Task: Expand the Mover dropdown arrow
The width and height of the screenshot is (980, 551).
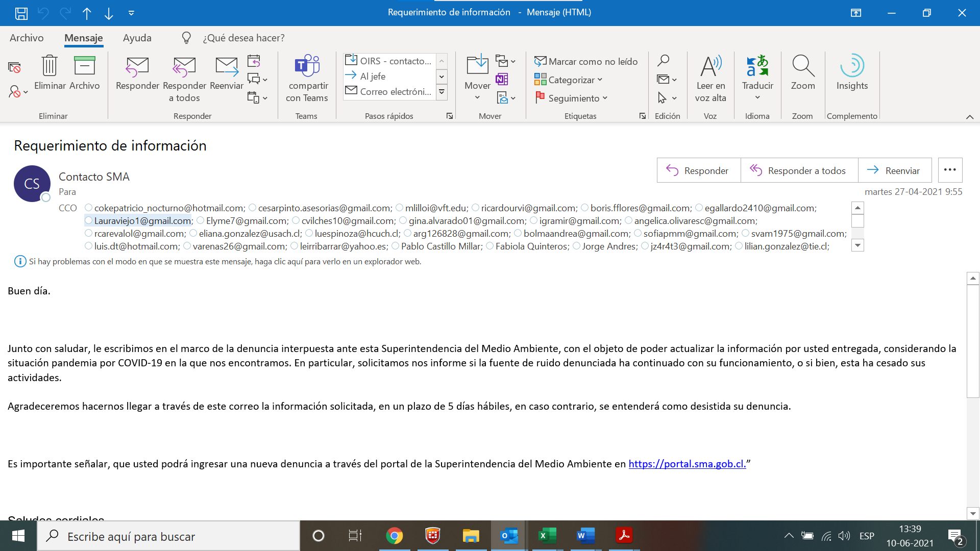Action: point(477,97)
